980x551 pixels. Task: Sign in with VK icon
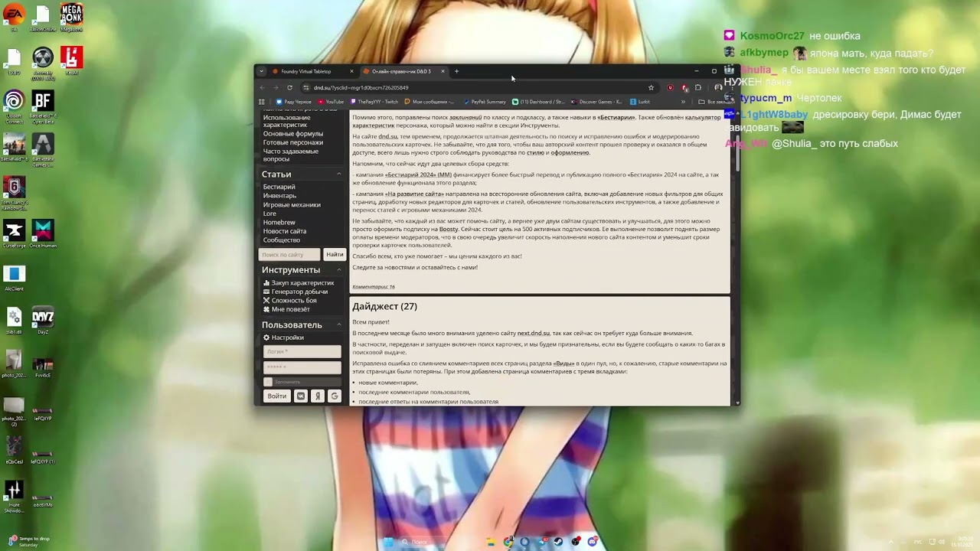click(301, 396)
